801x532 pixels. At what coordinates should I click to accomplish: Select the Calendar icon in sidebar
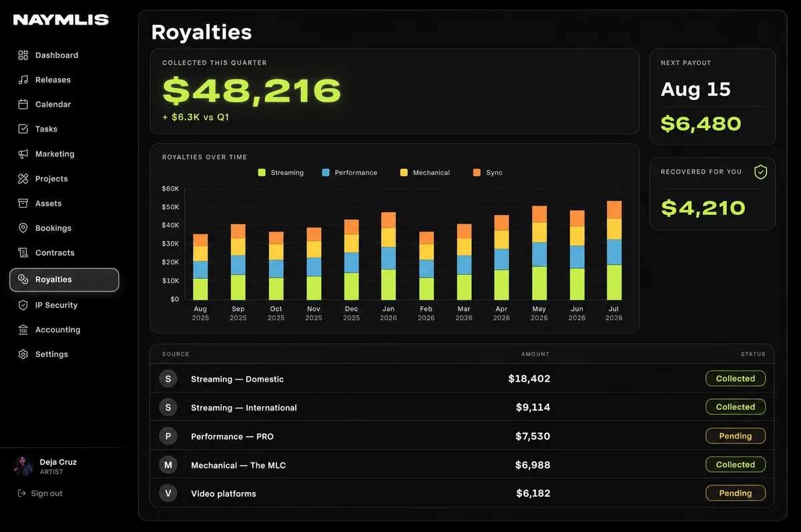click(x=23, y=105)
